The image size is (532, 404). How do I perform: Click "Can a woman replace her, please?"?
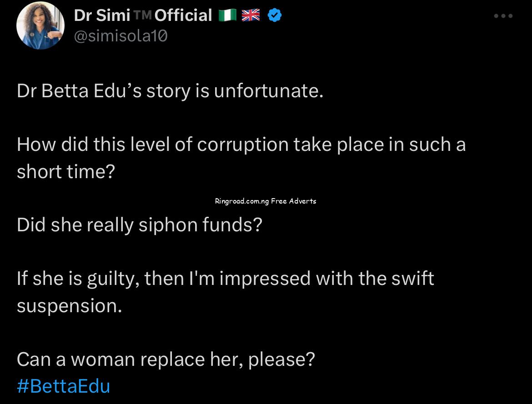(x=166, y=359)
